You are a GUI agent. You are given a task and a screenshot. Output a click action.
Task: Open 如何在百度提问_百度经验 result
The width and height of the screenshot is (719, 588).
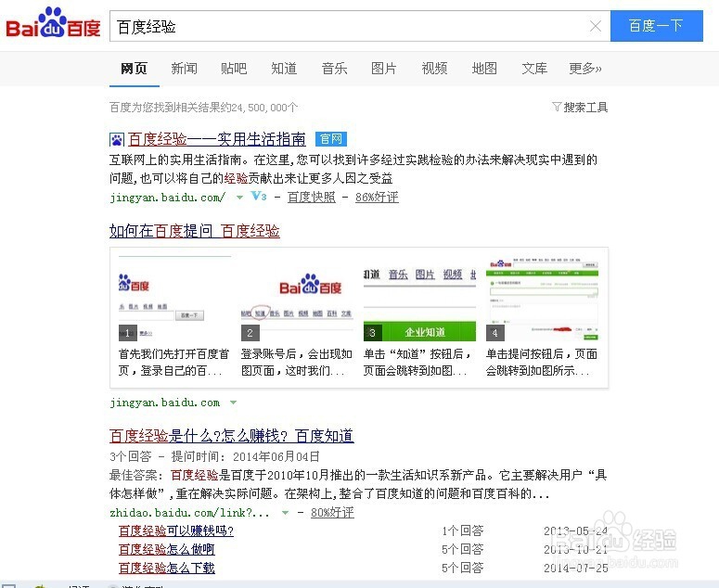[195, 231]
